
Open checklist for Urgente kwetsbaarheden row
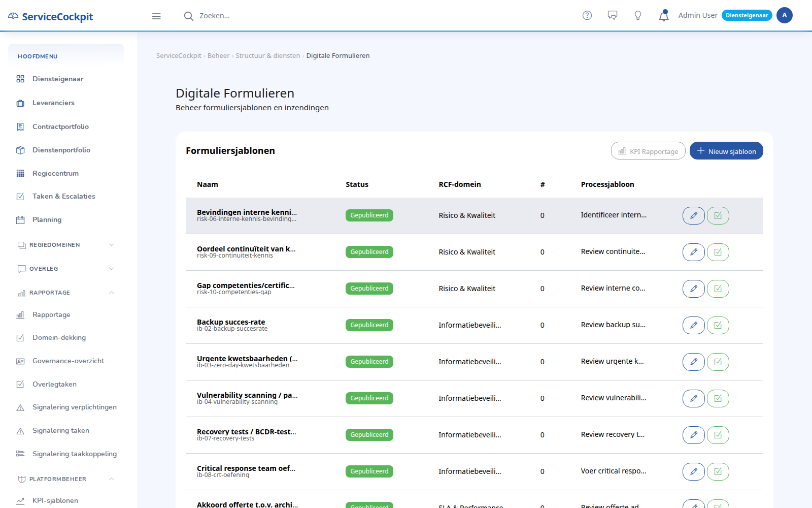point(718,362)
